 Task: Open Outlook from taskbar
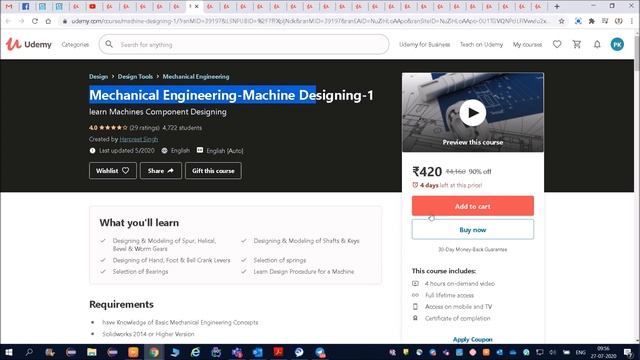pos(258,352)
